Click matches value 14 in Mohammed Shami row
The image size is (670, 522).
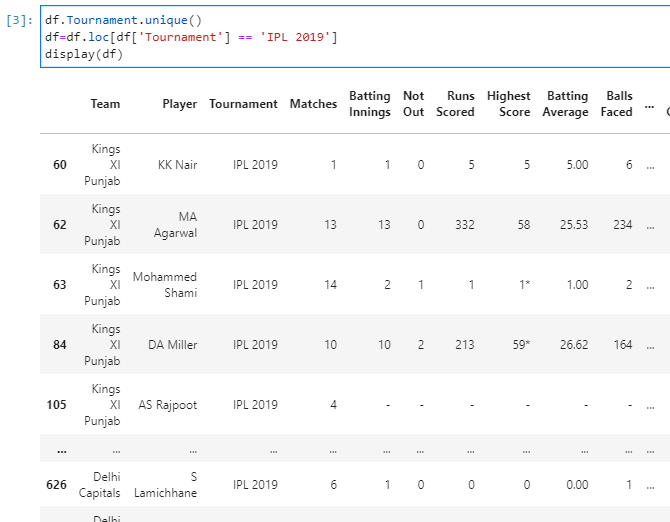pos(330,284)
